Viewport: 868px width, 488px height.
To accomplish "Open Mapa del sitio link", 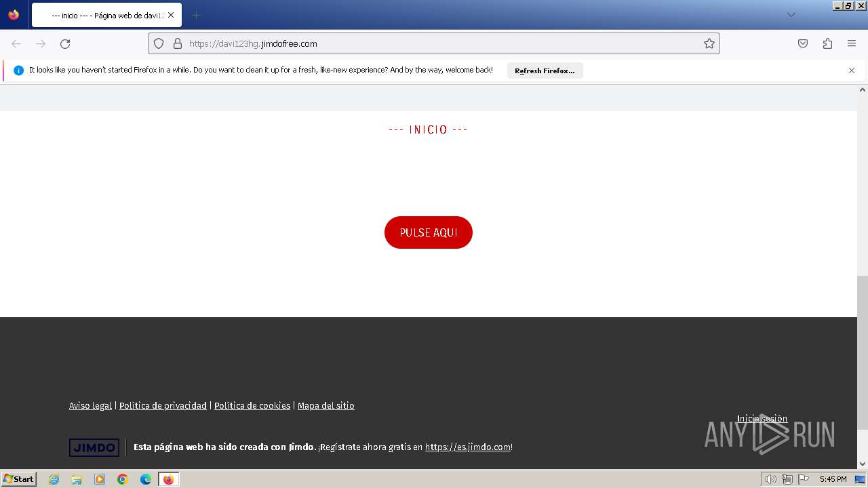I will pos(326,405).
